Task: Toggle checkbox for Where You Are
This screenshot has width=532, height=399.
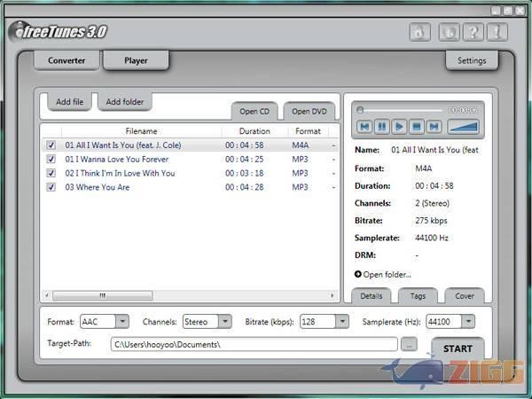Action: 51,188
